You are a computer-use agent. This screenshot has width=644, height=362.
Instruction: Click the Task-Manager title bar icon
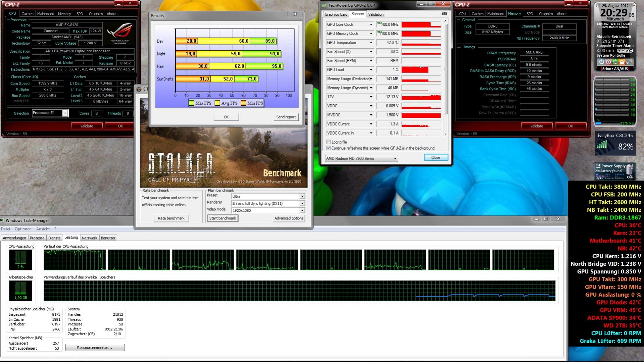[2, 220]
